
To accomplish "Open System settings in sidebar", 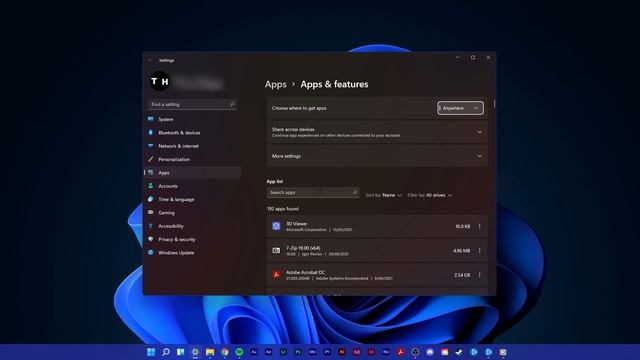I will 192,119.
